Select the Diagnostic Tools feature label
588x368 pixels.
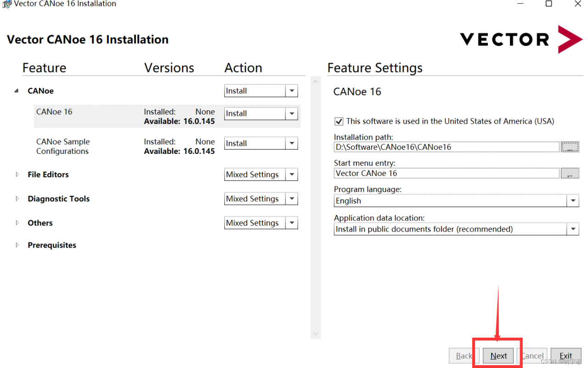point(59,199)
